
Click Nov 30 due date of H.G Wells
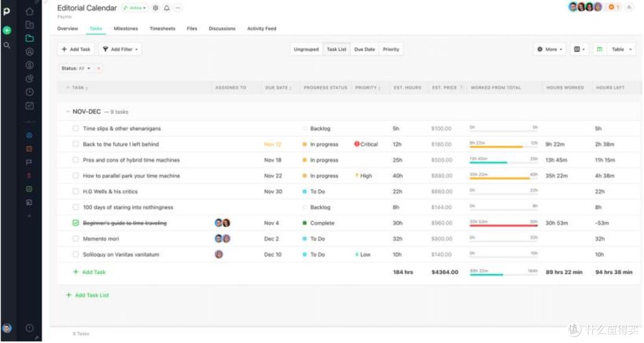coord(273,192)
